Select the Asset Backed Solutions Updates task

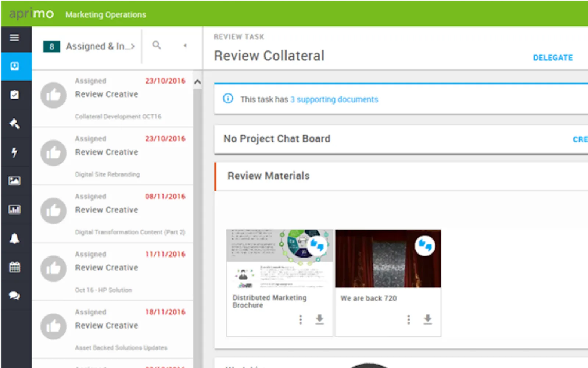click(112, 330)
